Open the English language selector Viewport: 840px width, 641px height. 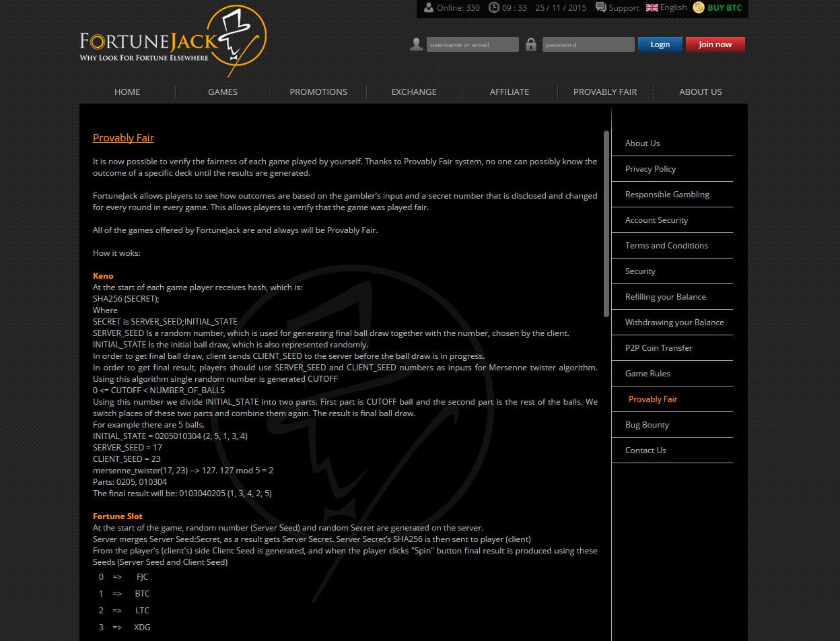pyautogui.click(x=673, y=7)
